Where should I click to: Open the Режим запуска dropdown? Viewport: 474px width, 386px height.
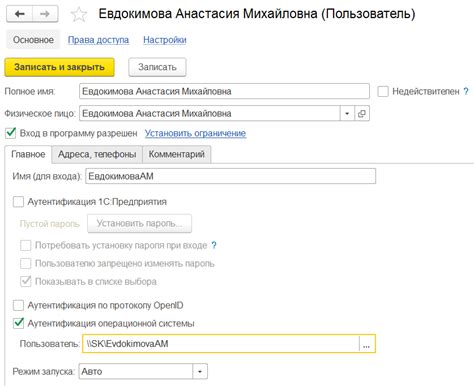200,371
